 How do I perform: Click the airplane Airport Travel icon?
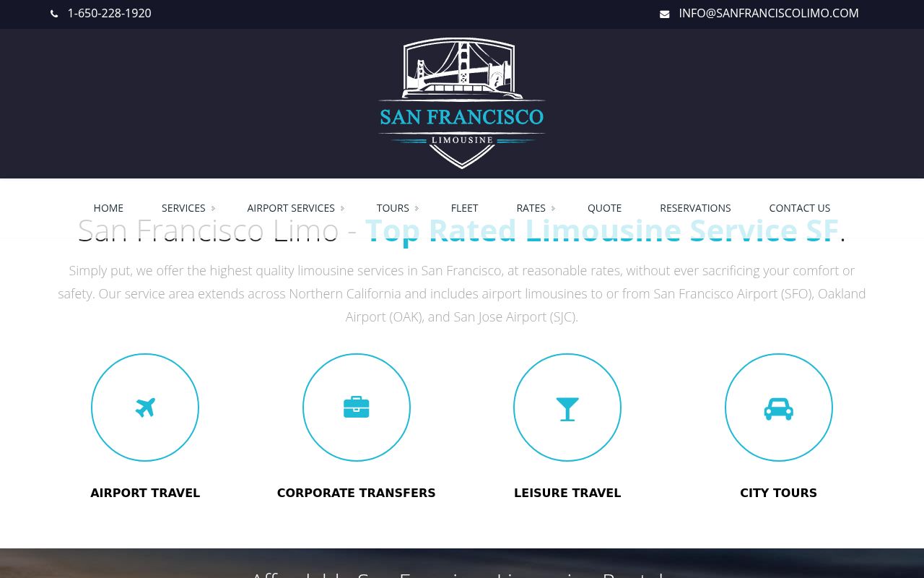[145, 407]
